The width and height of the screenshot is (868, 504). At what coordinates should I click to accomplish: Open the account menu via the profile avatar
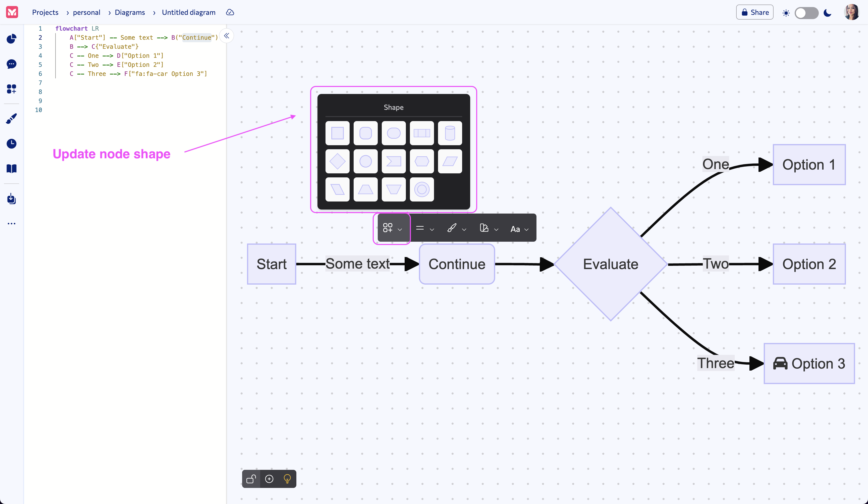851,12
